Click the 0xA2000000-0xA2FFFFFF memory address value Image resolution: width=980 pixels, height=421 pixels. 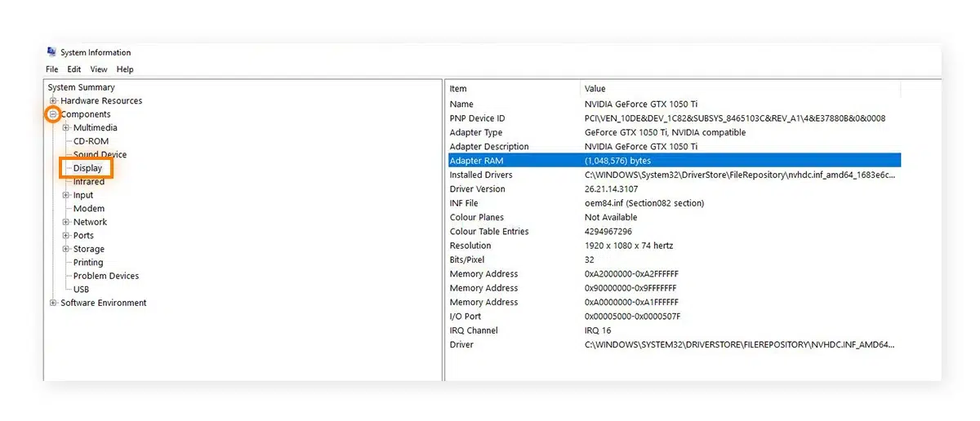(x=631, y=274)
